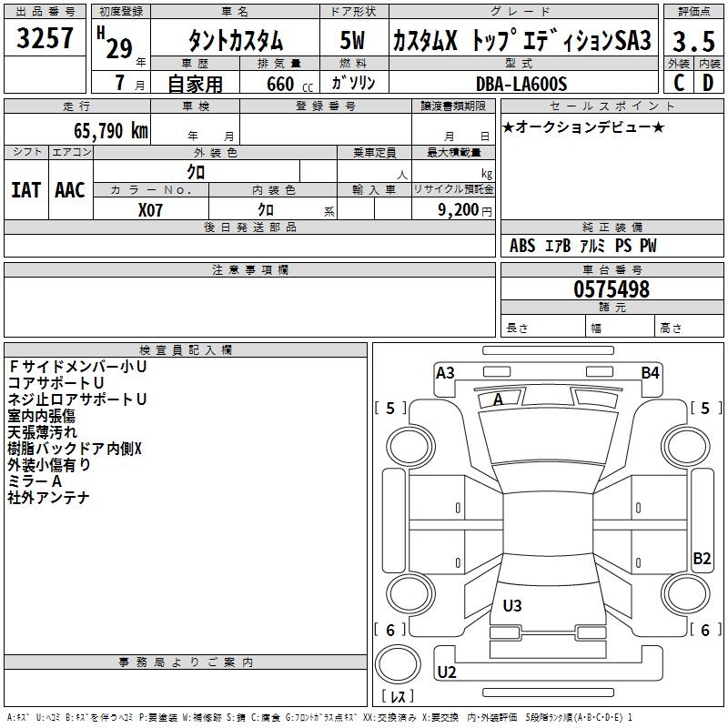Click damage mark U3 on car diagram

[512, 606]
